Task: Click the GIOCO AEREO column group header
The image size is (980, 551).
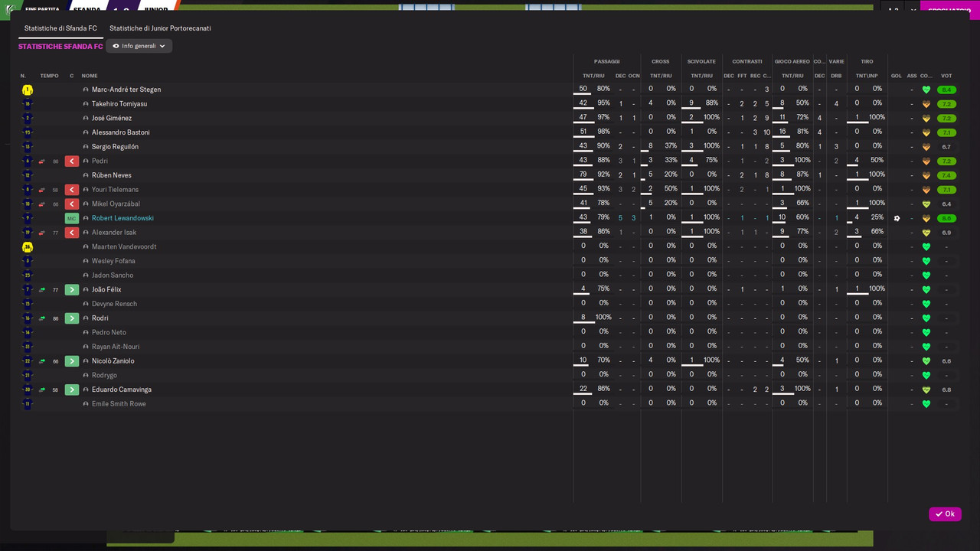Action: pos(792,61)
